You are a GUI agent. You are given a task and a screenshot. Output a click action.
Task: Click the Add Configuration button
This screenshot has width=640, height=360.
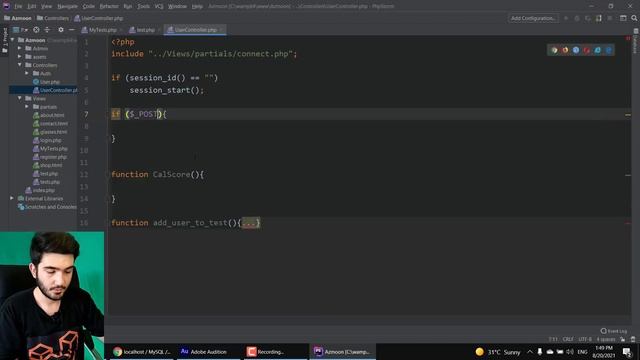tap(533, 18)
